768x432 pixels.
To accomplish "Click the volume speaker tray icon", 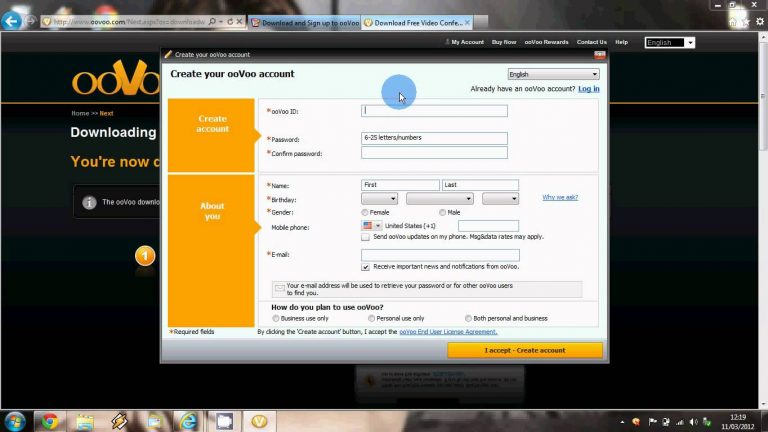I will tap(694, 422).
